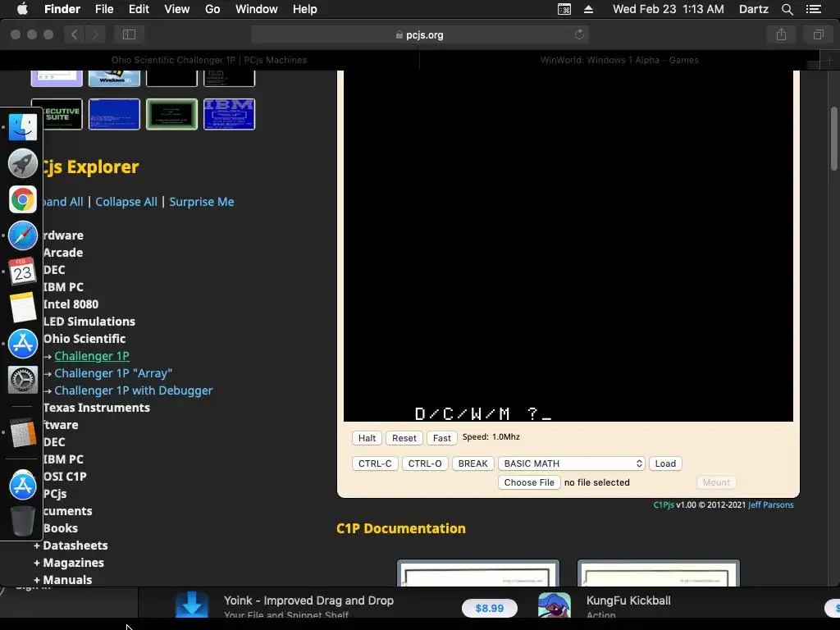This screenshot has width=840, height=630.
Task: Open the Trash in the dock
Action: [22, 520]
